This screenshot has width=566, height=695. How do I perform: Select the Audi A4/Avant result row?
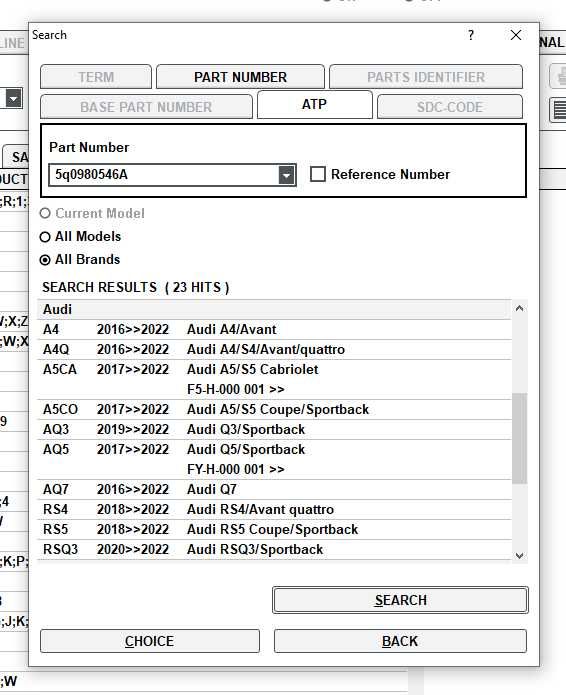(x=275, y=330)
